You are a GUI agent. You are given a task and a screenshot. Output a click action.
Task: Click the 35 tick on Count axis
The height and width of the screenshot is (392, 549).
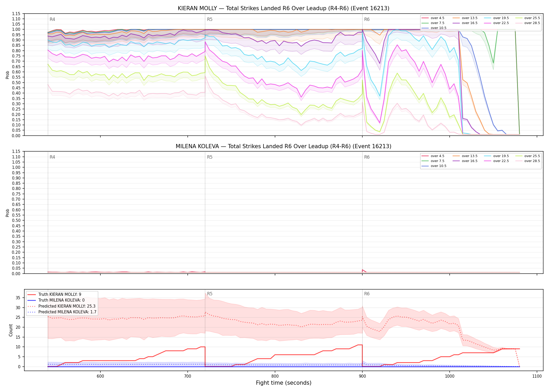pos(18,298)
